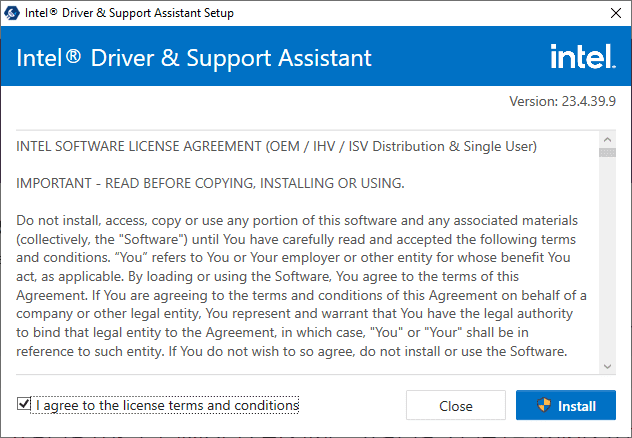Click the 'INTEL SOFTWARE LICENSE AGREEMENT' heading
The image size is (632, 438).
coord(277,147)
